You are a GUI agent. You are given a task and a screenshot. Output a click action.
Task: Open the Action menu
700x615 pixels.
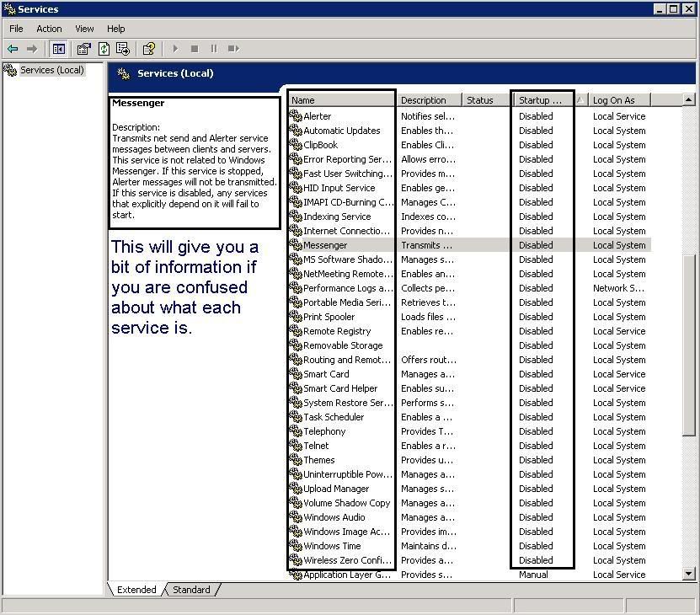pos(49,29)
